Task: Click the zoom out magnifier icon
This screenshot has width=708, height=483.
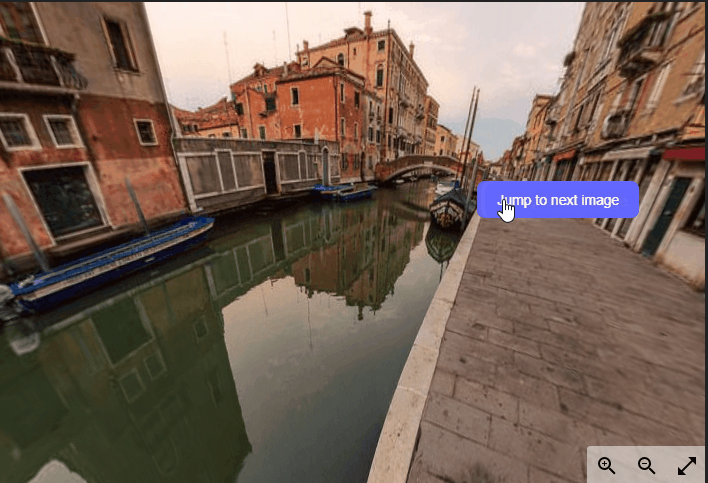Action: click(x=646, y=465)
